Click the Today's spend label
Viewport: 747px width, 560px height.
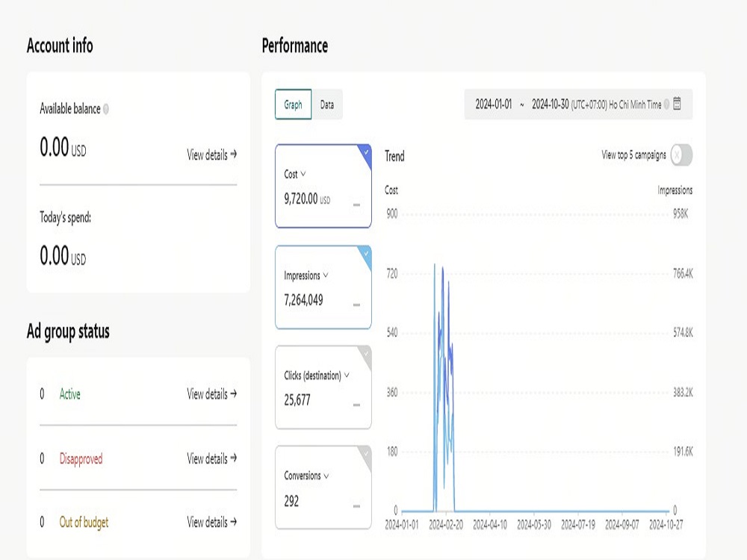(65, 217)
